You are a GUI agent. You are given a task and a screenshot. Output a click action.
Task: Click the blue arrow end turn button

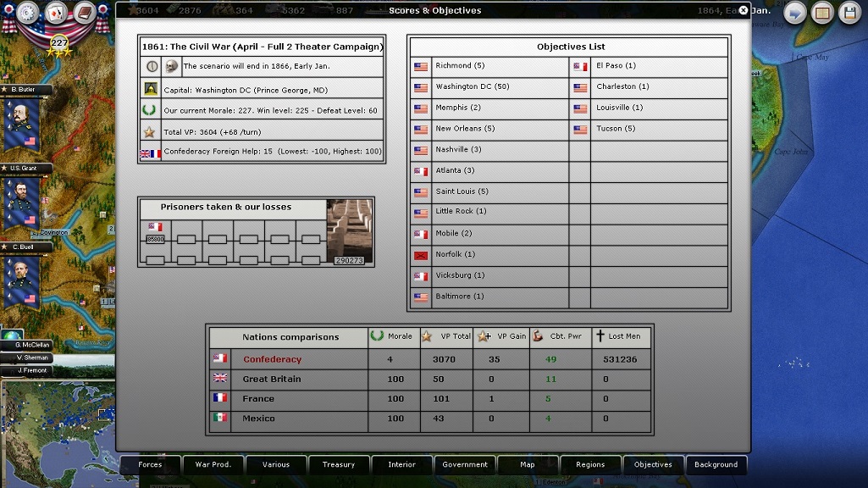coord(794,14)
